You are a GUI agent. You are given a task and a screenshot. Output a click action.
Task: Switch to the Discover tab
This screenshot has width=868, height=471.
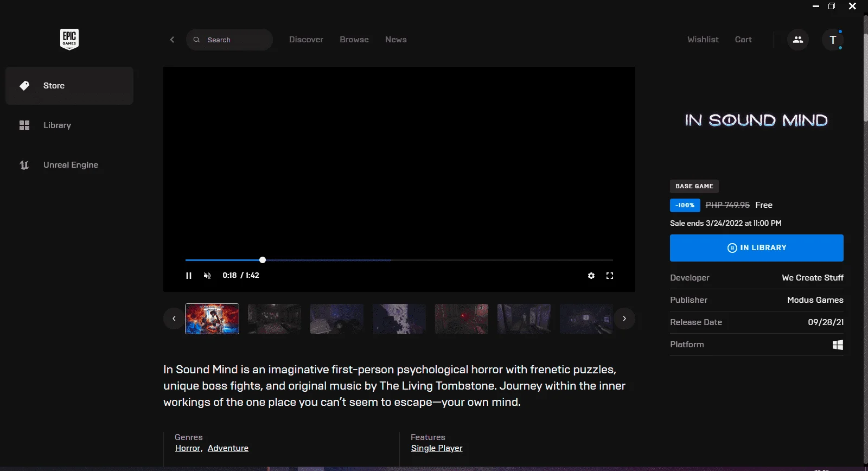[306, 40]
